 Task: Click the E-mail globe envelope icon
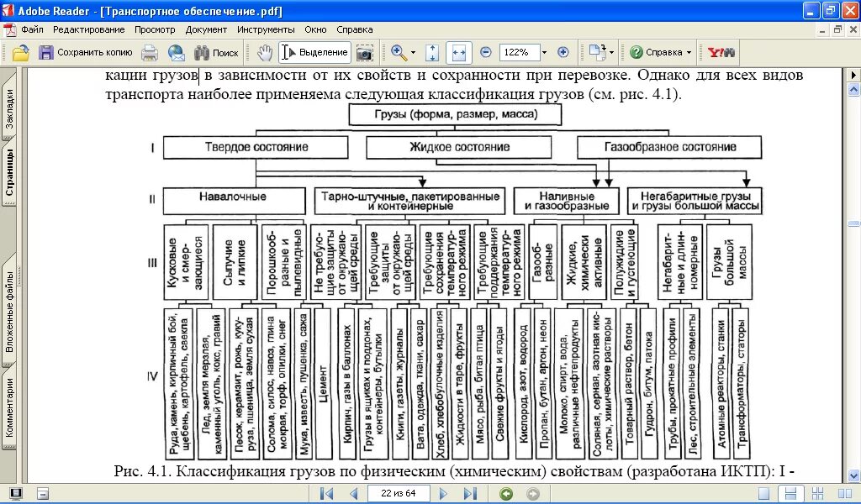coord(177,53)
